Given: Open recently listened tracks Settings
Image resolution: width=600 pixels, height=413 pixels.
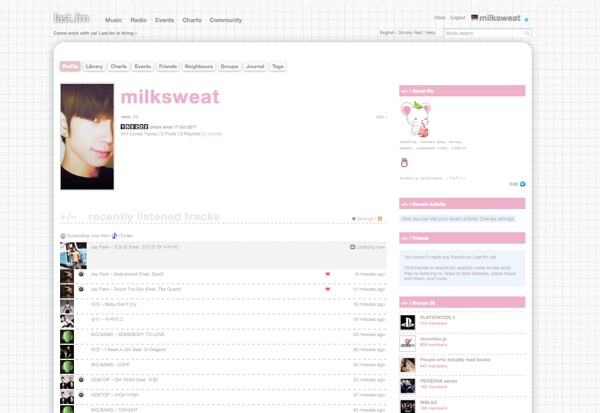Looking at the screenshot, I should pos(365,219).
